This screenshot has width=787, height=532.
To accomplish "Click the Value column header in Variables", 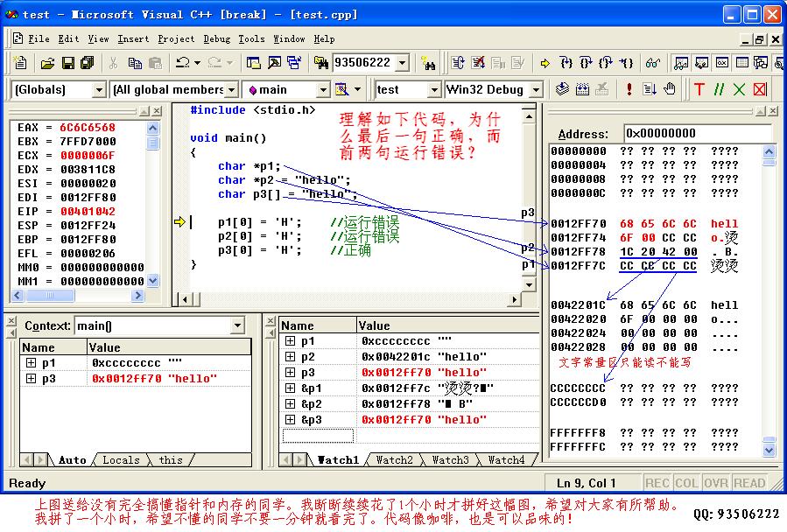I will point(169,347).
